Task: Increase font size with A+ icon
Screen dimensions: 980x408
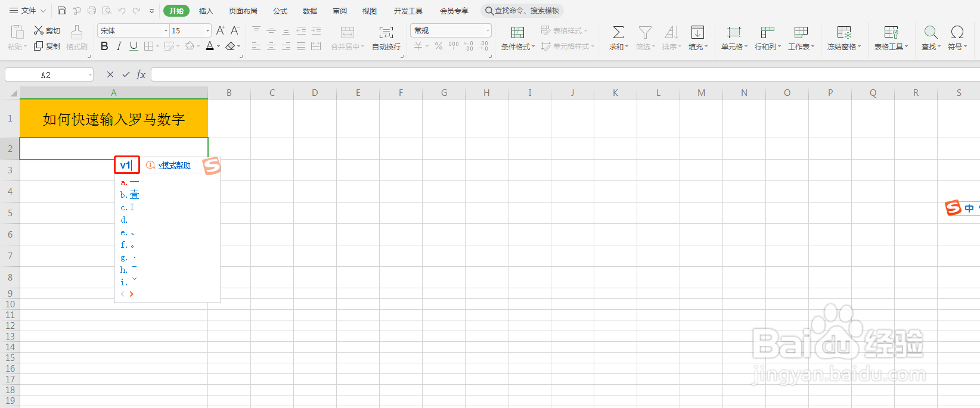Action: 221,30
